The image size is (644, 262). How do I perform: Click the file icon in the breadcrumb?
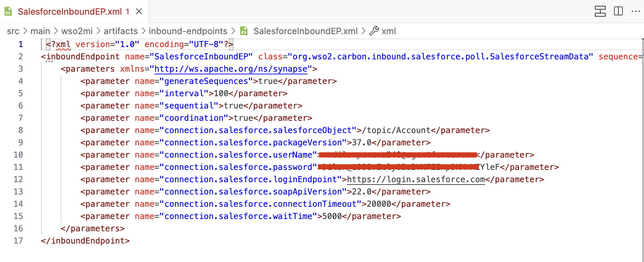point(244,31)
